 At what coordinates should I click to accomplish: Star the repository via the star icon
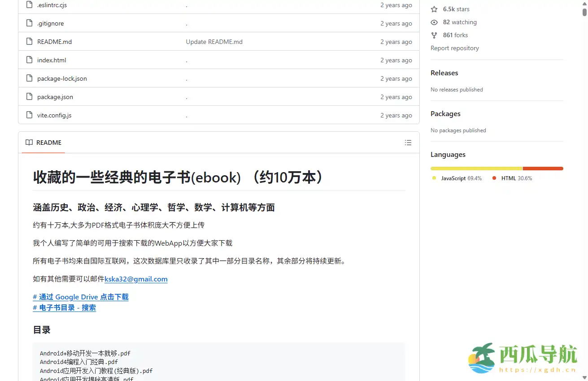434,9
